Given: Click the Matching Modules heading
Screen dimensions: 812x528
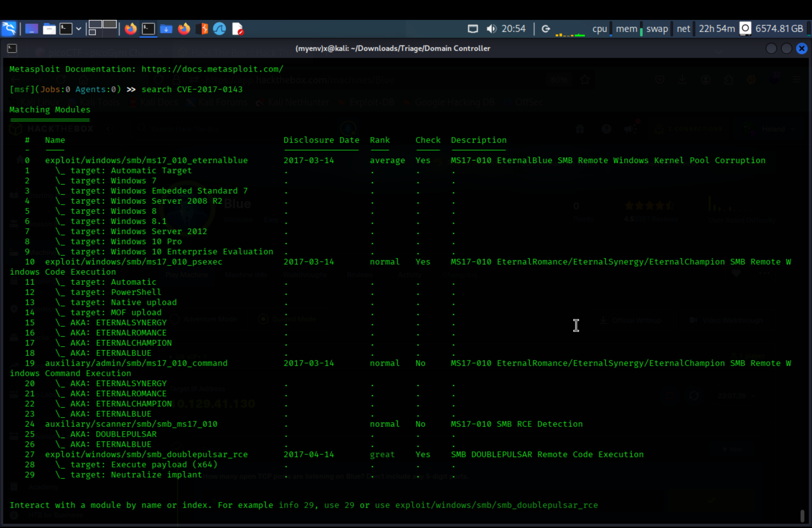Looking at the screenshot, I should (x=50, y=109).
